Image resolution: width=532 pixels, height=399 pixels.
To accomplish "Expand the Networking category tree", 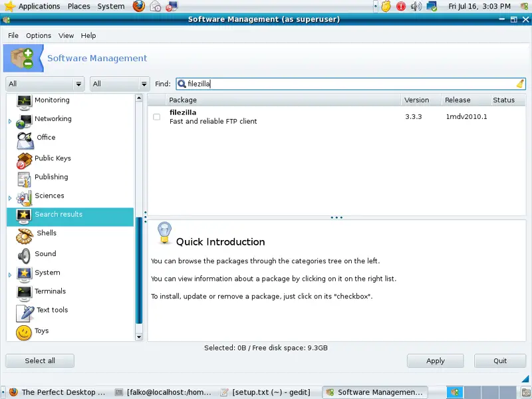I will coord(10,121).
